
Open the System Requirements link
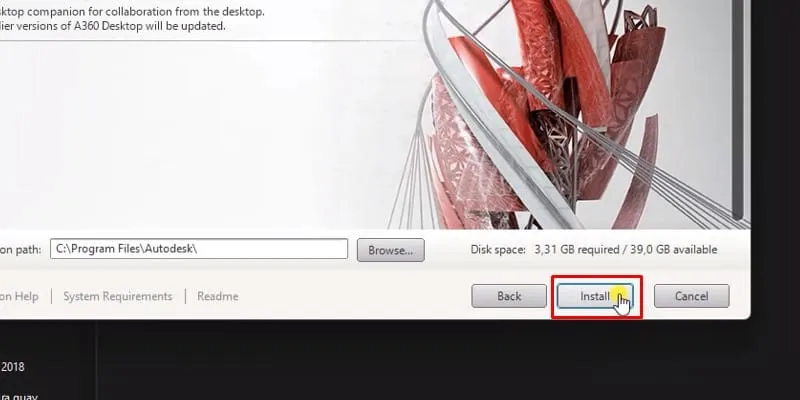118,296
